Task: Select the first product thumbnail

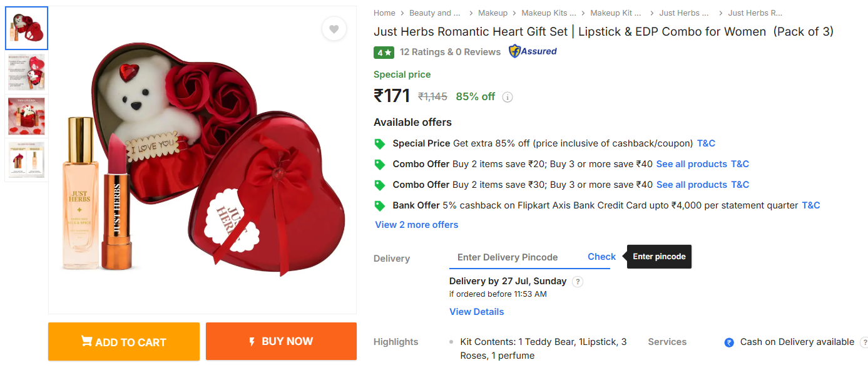Action: click(x=26, y=28)
